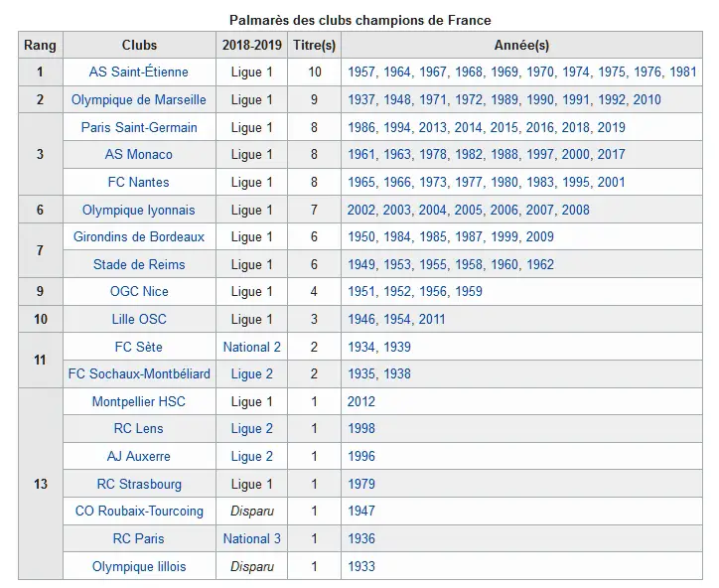Click National 3 in the RC Paris row
This screenshot has height=588, width=719.
coord(251,538)
